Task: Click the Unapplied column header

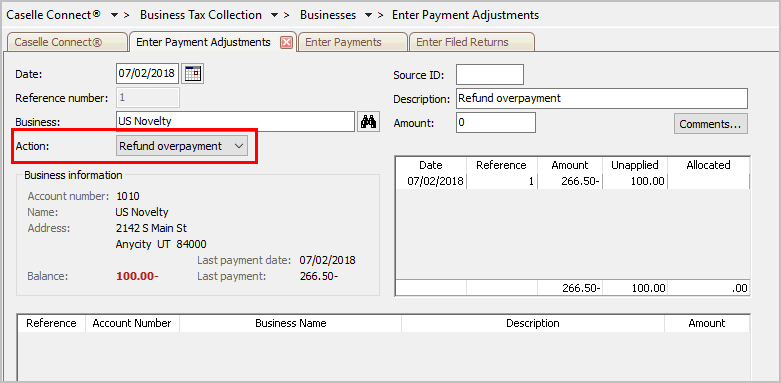Action: pos(635,165)
